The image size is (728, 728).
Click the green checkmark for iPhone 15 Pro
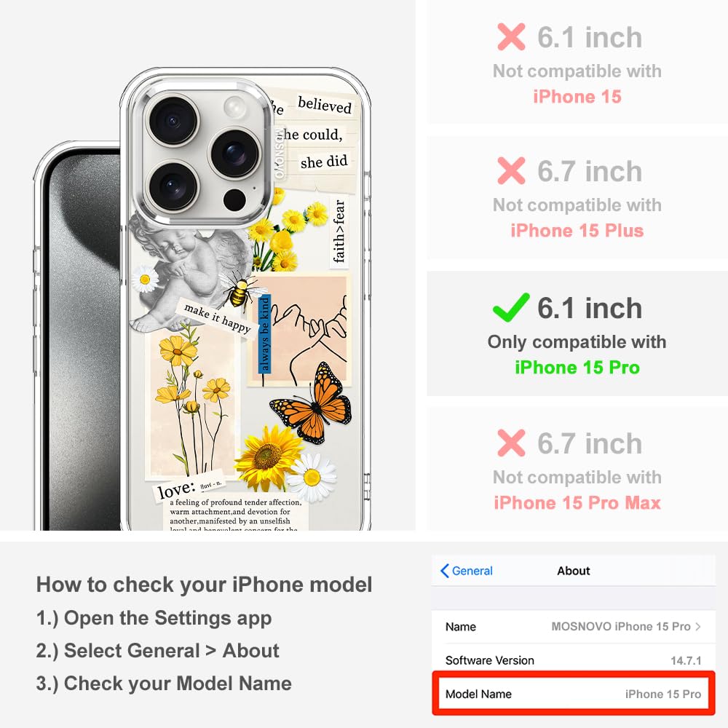511,307
